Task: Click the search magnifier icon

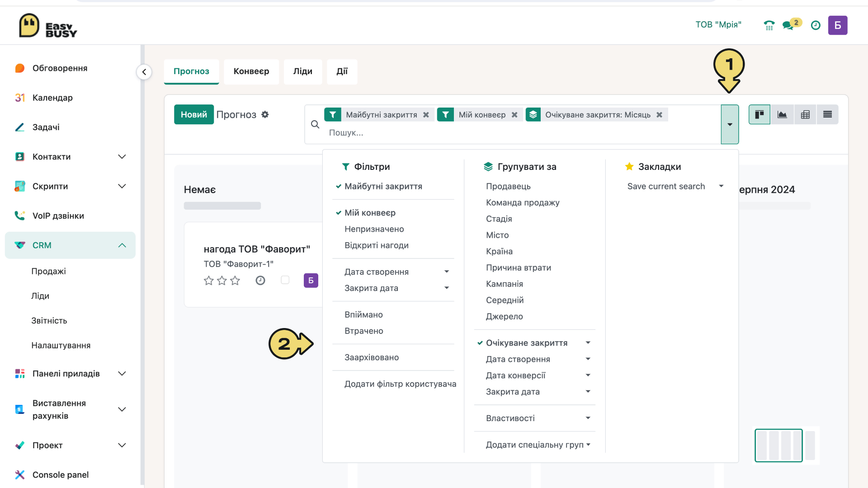Action: coord(315,124)
